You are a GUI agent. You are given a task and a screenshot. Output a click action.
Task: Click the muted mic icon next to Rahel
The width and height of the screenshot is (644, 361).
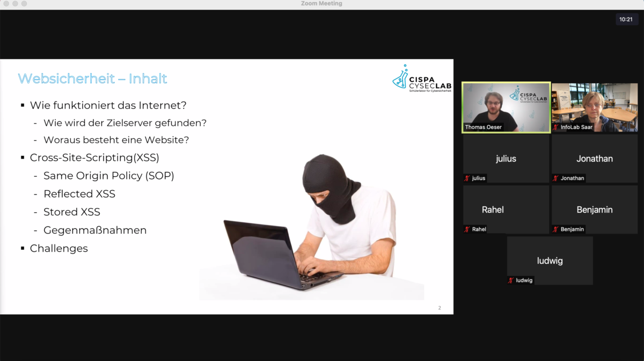pyautogui.click(x=467, y=229)
